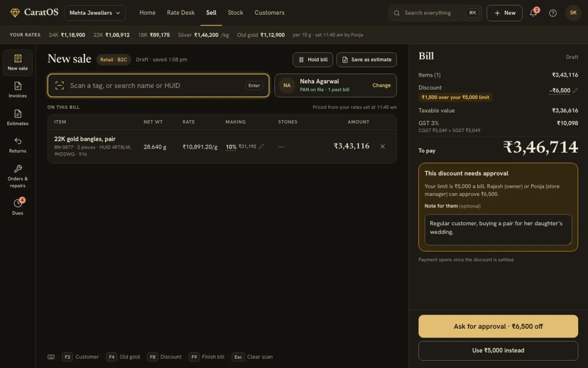
Task: Switch to the Home tab
Action: (x=147, y=13)
